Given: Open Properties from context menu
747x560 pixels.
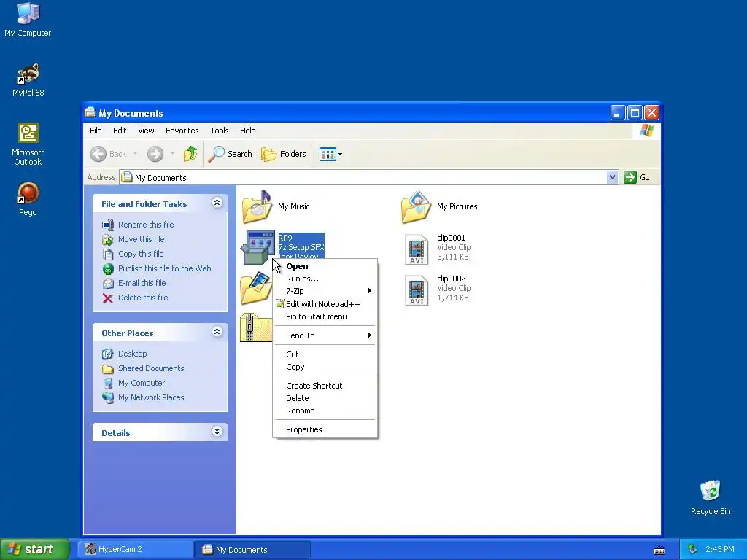Looking at the screenshot, I should click(325, 429).
